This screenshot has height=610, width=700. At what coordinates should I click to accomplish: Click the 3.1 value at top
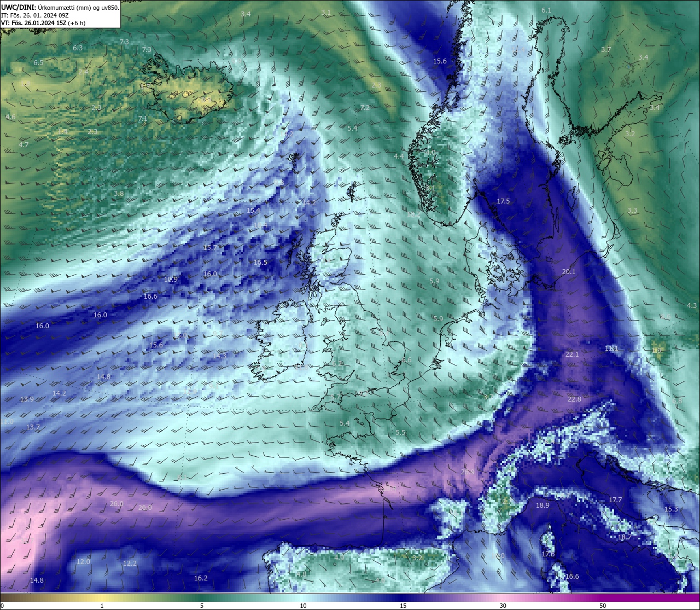point(326,13)
